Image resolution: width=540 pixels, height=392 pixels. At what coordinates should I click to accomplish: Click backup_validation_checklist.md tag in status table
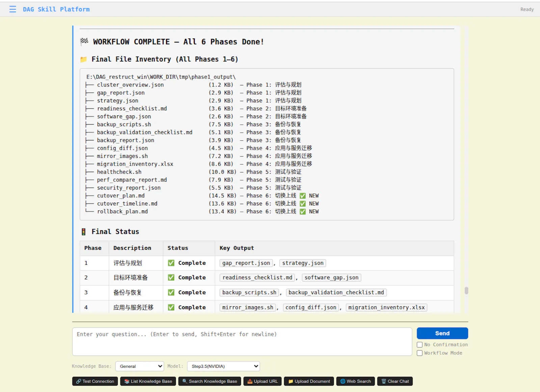pyautogui.click(x=336, y=292)
